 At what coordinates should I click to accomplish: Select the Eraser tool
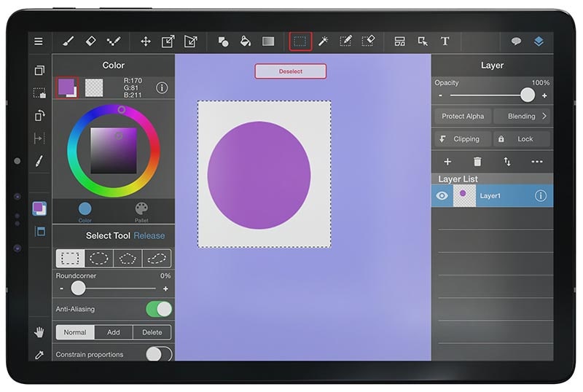(x=90, y=41)
